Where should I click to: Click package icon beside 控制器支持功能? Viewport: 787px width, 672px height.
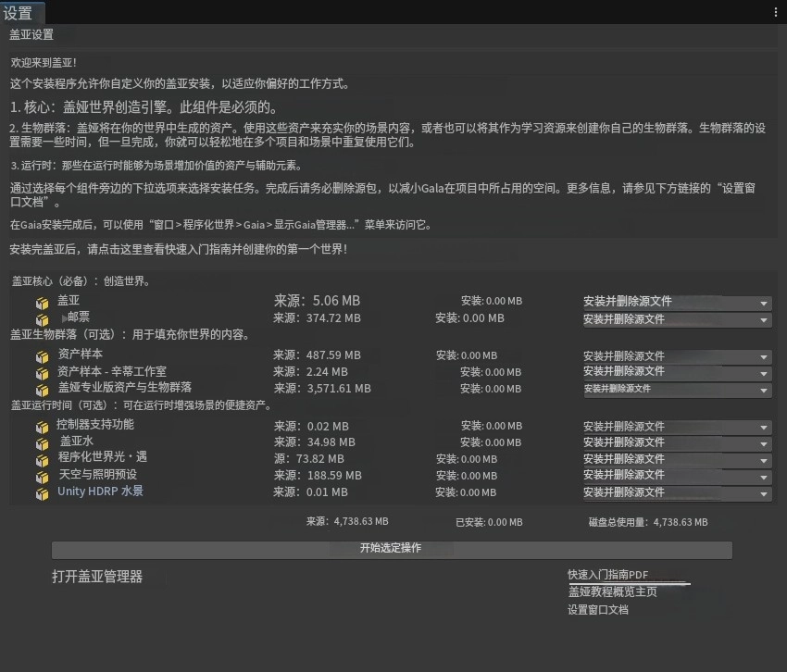[43, 427]
